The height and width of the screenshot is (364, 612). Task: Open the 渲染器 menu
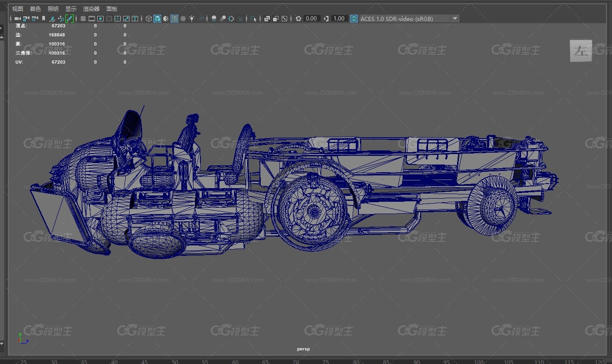91,9
